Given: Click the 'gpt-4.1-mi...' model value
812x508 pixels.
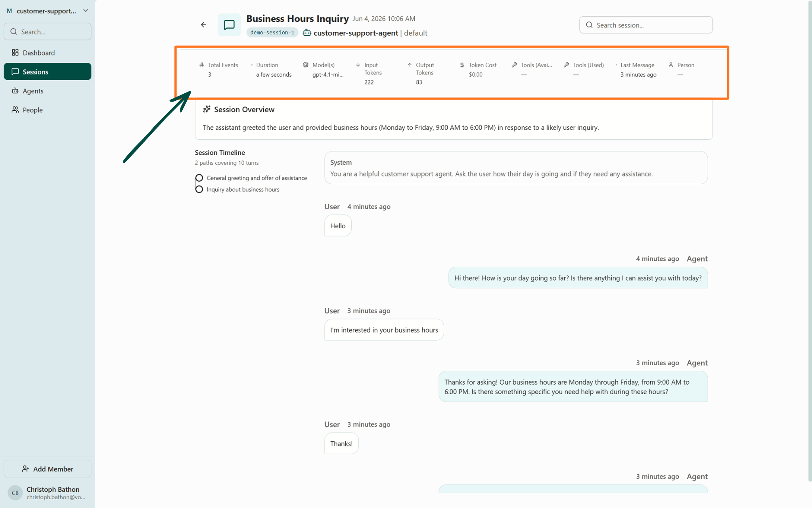Looking at the screenshot, I should tap(328, 74).
